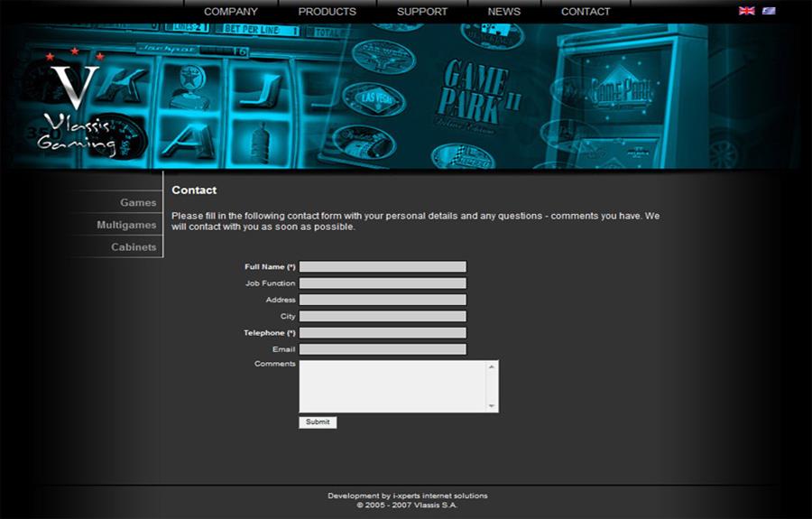812x519 pixels.
Task: Click the copyright 2005 - 2007 Vlassis S.A. text
Action: pyautogui.click(x=407, y=505)
